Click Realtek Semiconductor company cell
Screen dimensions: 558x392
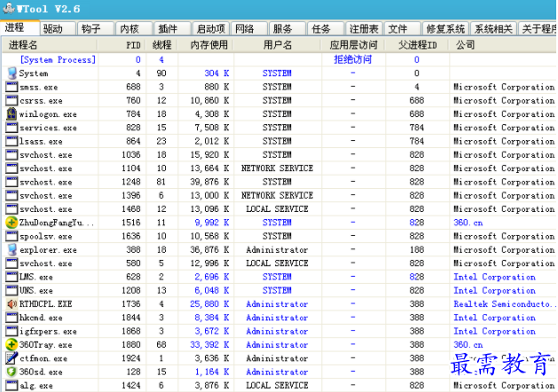pos(504,304)
